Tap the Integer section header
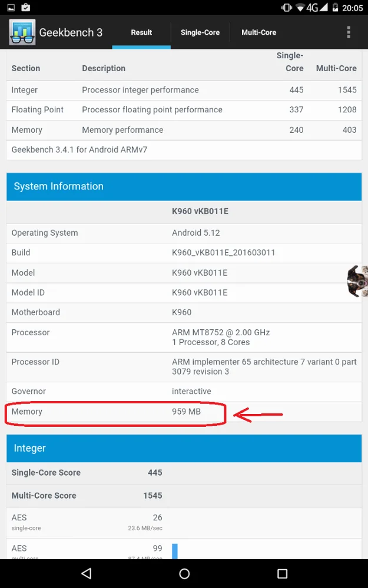 [x=184, y=448]
